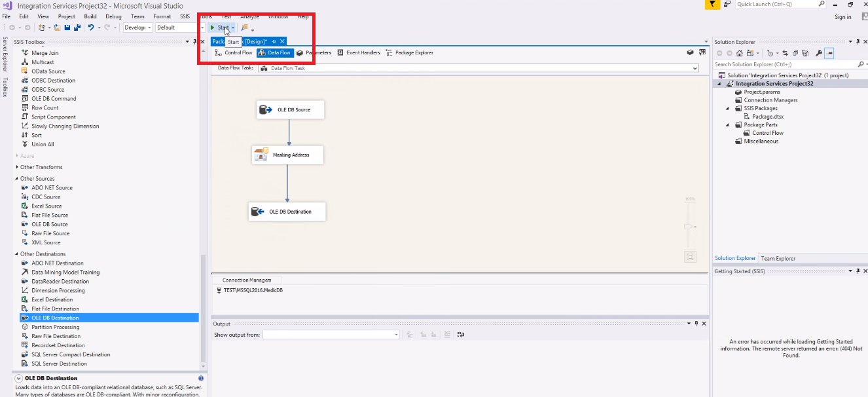
Task: Click the Sign in link
Action: click(x=843, y=17)
